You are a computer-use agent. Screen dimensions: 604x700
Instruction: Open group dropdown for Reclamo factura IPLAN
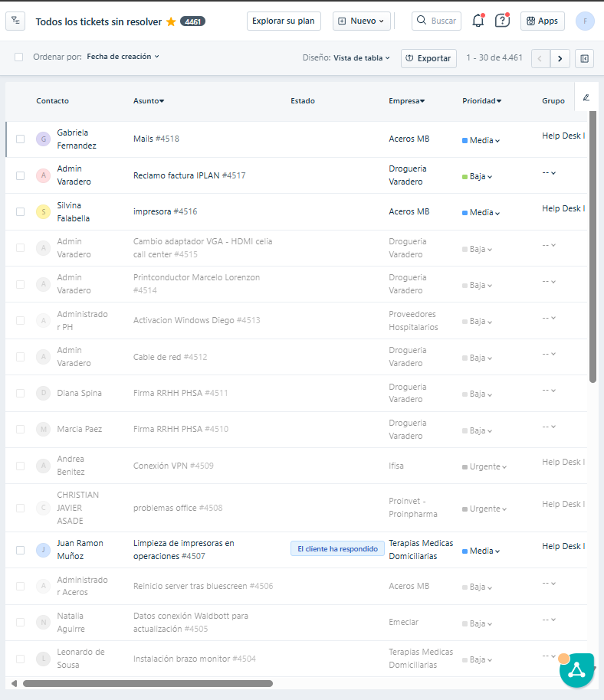(x=549, y=173)
